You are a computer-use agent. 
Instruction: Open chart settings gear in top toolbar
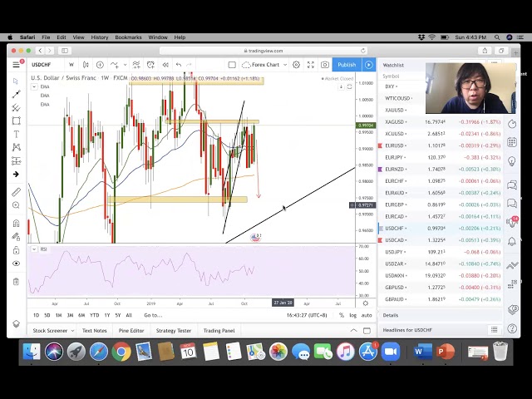[297, 65]
